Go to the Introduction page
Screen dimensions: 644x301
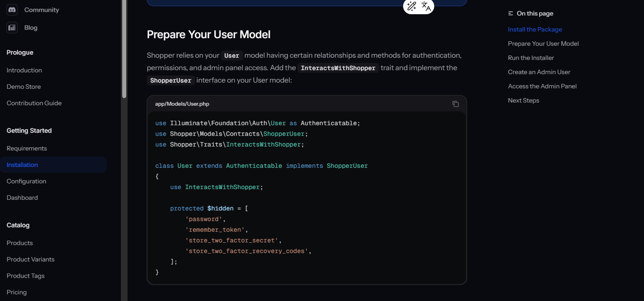pyautogui.click(x=24, y=70)
